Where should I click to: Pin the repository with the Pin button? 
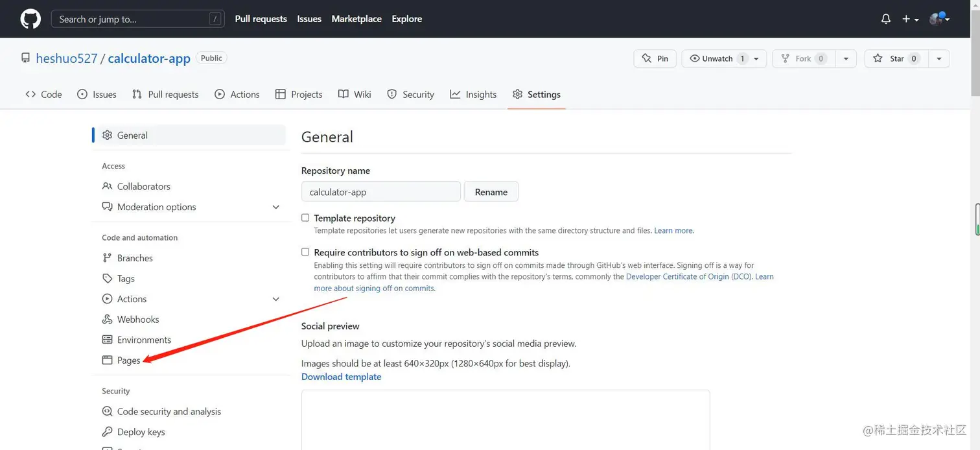click(655, 58)
